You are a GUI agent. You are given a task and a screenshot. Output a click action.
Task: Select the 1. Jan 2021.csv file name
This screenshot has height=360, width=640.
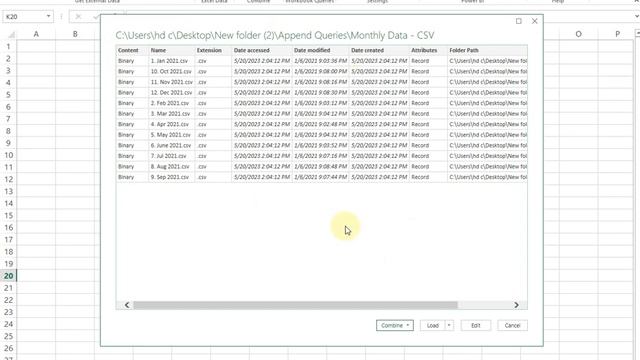tap(169, 61)
